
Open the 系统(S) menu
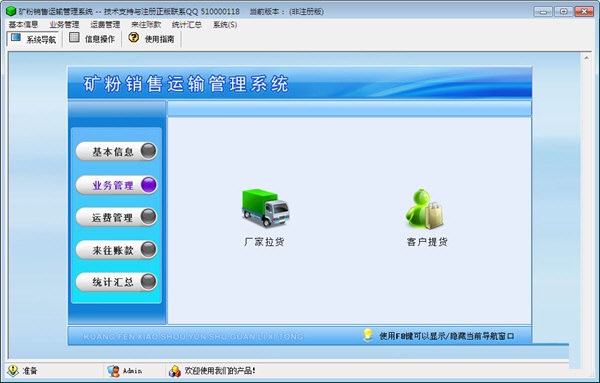[225, 24]
